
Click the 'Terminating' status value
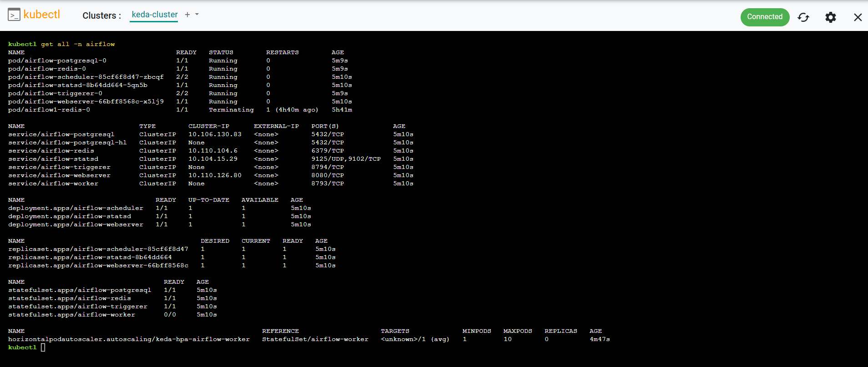coord(231,110)
